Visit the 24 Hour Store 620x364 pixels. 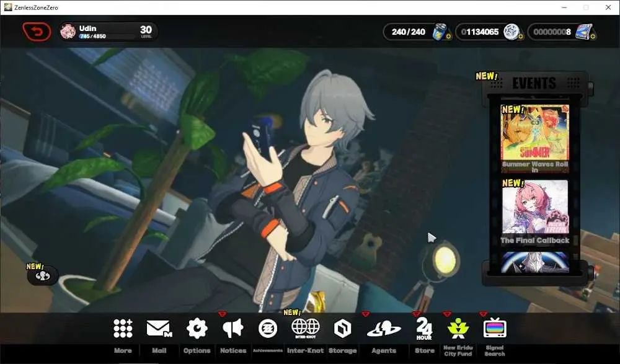tap(424, 329)
